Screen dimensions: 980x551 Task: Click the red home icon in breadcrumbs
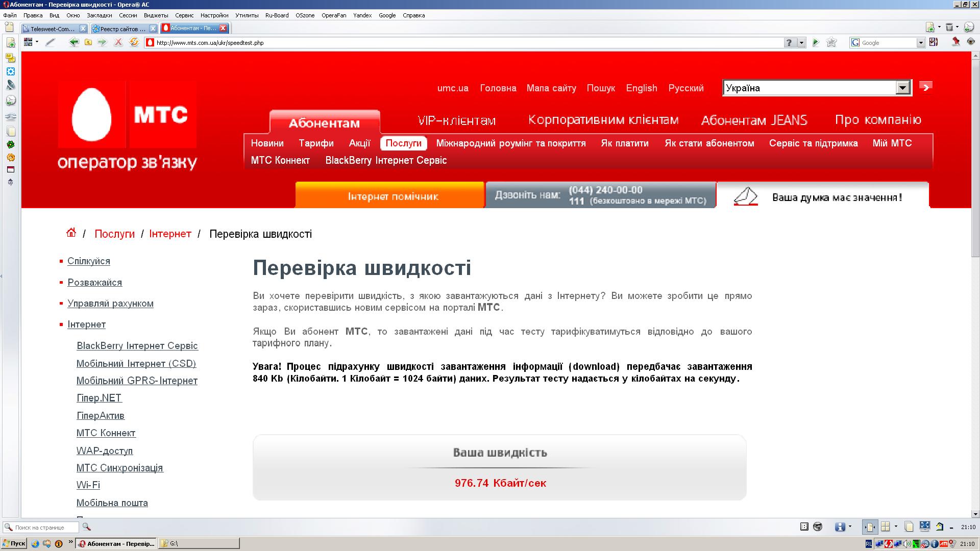tap(71, 233)
